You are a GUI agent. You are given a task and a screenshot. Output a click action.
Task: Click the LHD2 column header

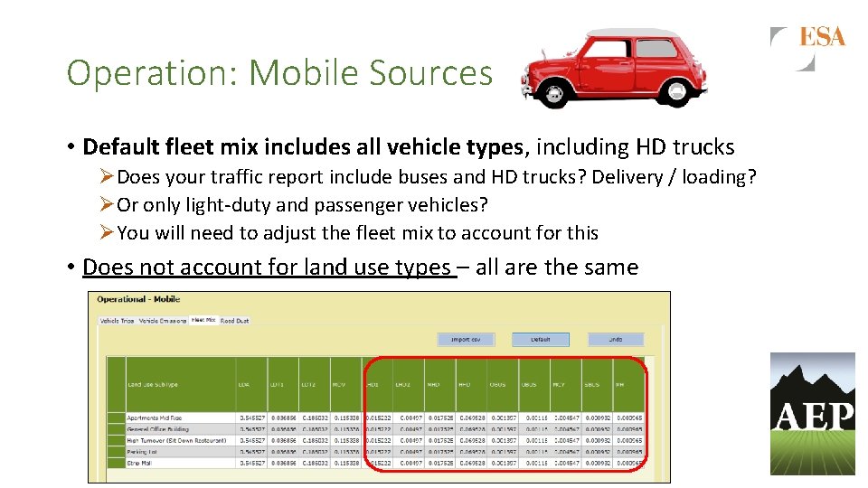(x=409, y=385)
